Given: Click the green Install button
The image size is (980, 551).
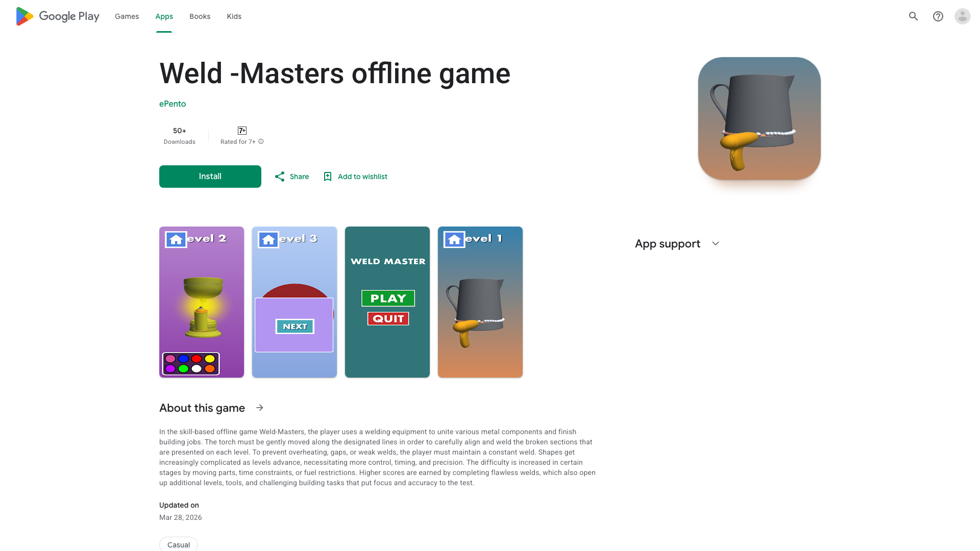Looking at the screenshot, I should (x=210, y=177).
